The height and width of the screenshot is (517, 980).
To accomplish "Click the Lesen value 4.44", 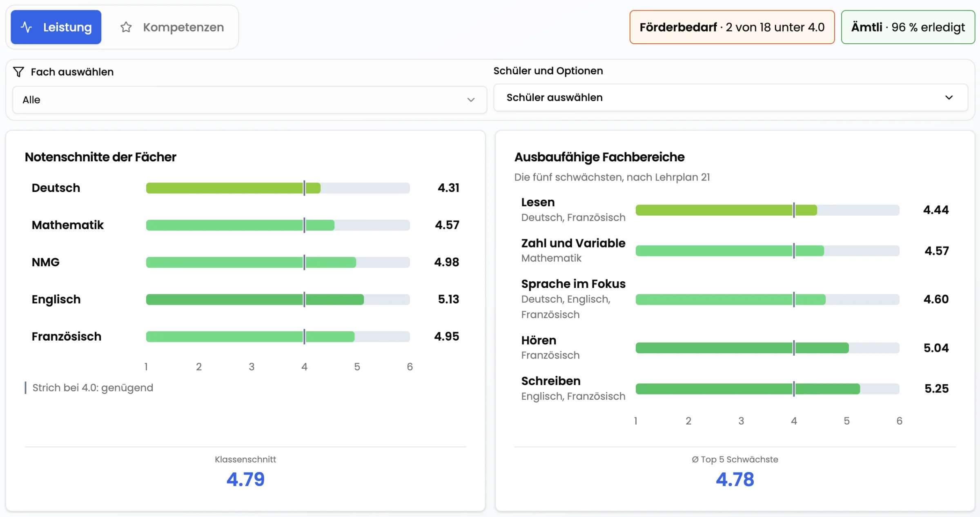I will pyautogui.click(x=936, y=210).
